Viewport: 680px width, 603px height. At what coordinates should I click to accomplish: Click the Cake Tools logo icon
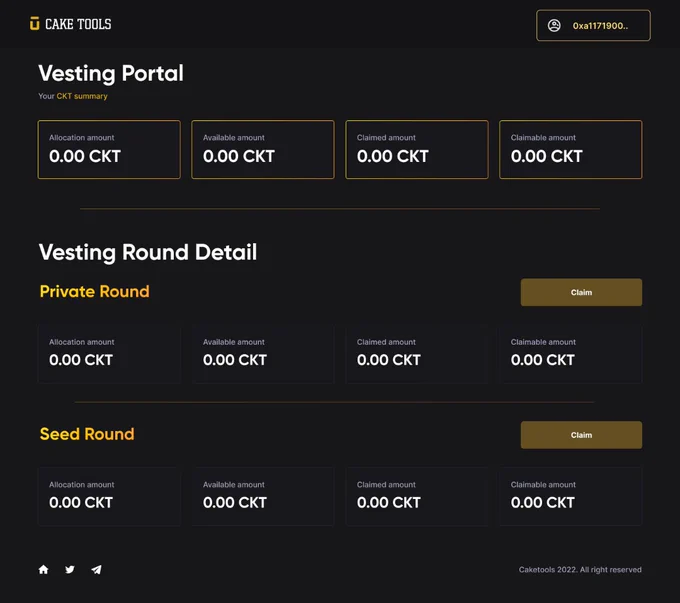point(35,24)
